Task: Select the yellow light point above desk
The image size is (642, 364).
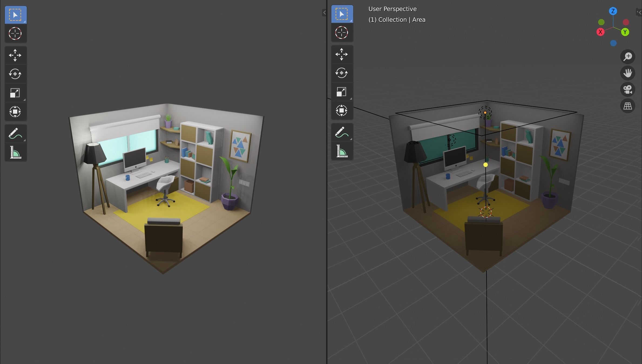Action: pos(485,164)
